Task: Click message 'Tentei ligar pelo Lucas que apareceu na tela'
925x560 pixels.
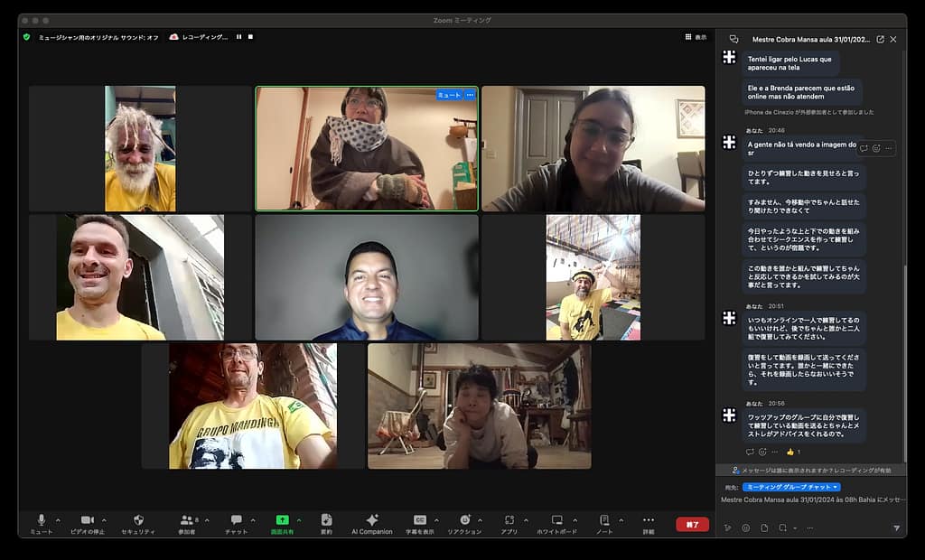Action: 790,63
